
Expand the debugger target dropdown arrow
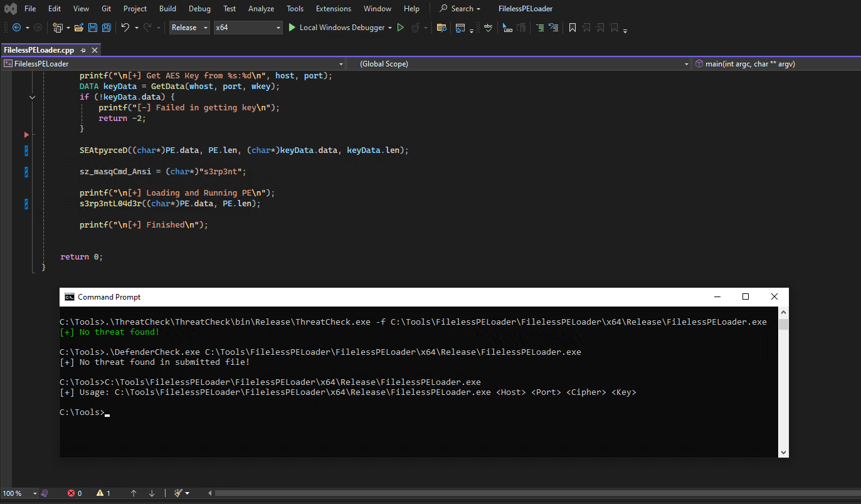pyautogui.click(x=390, y=28)
